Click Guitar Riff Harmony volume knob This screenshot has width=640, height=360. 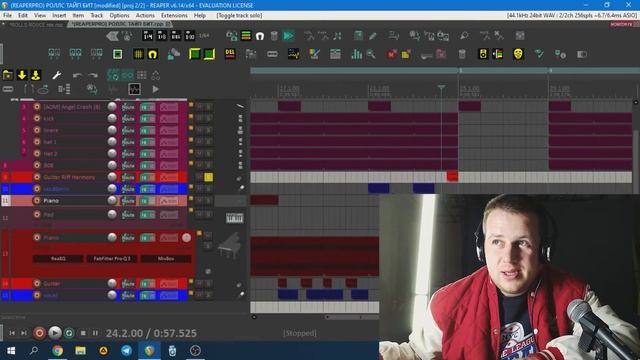112,177
